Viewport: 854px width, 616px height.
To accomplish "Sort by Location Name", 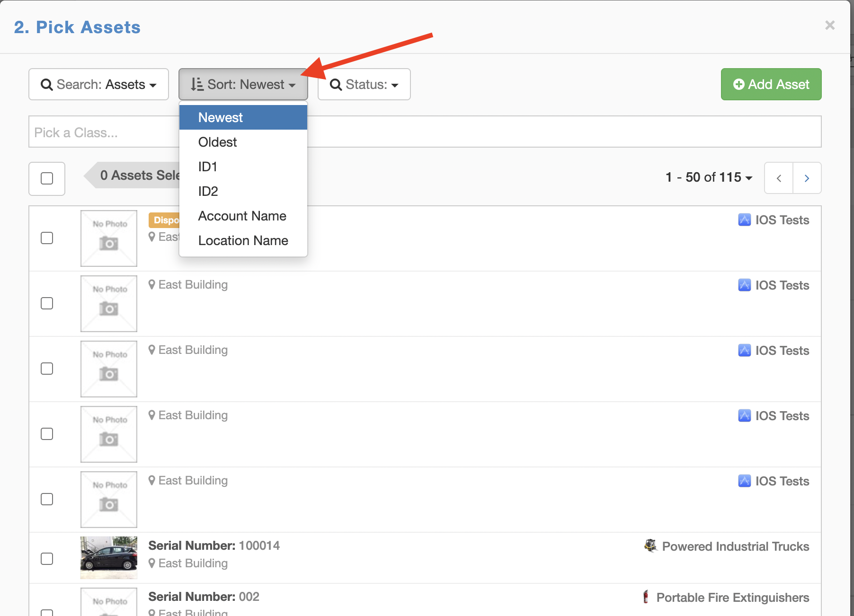I will tap(243, 240).
